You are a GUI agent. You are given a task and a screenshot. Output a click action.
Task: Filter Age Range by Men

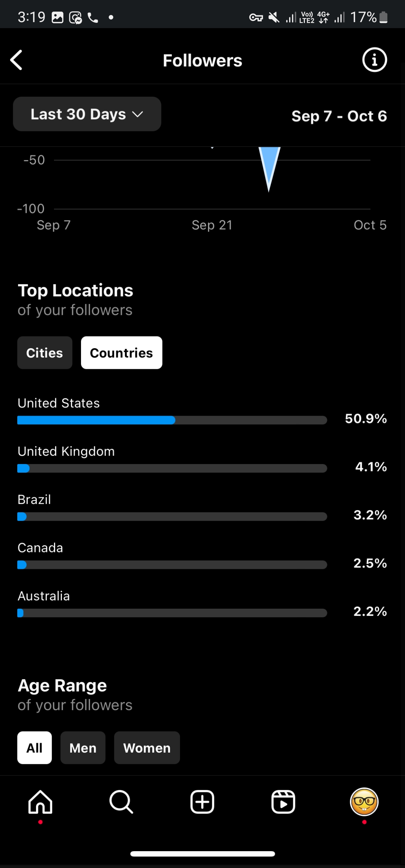click(83, 748)
